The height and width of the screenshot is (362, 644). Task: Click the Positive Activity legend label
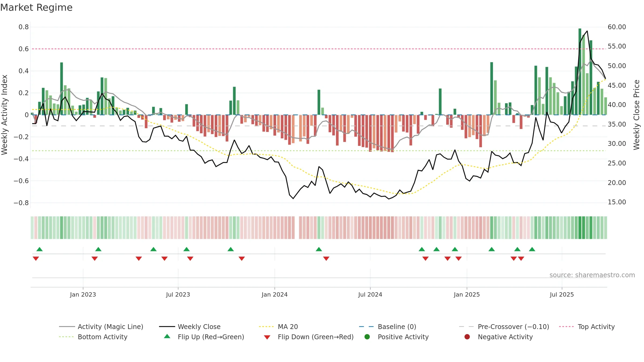coord(403,337)
